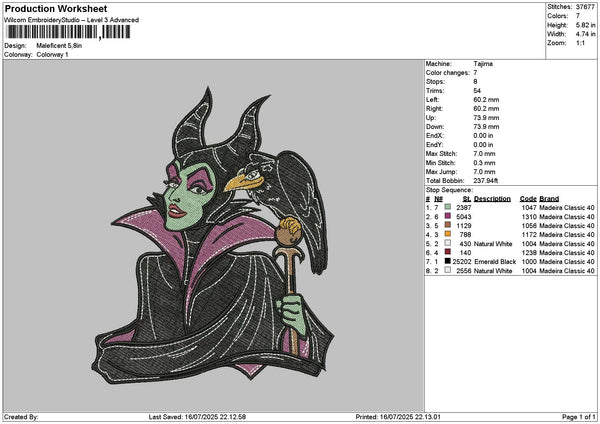Viewport: 600px width, 424px height.
Task: Click the 'Last Saved: 16/07/2025 22.12.58' text
Action: coord(197,417)
